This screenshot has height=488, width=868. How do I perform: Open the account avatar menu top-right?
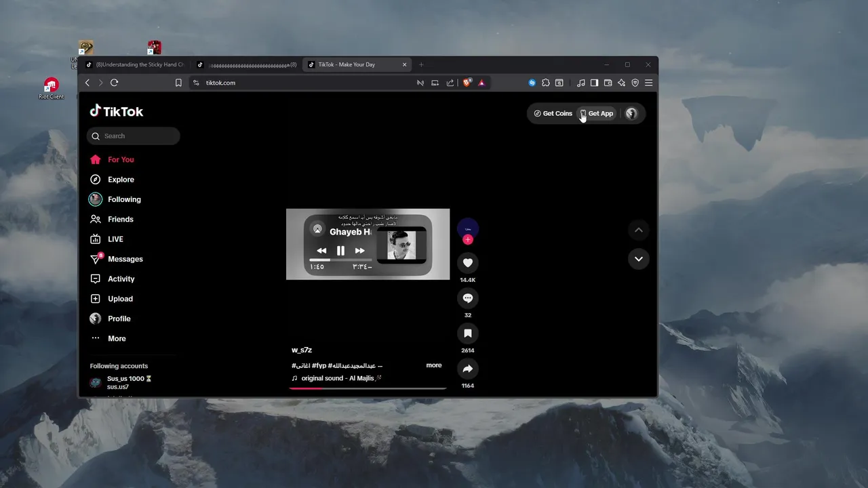[x=631, y=113]
